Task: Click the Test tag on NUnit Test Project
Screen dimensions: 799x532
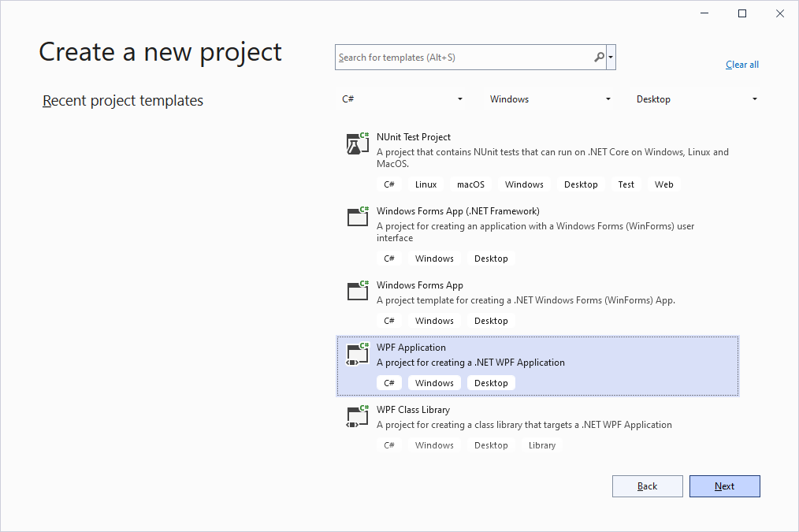Action: 626,184
